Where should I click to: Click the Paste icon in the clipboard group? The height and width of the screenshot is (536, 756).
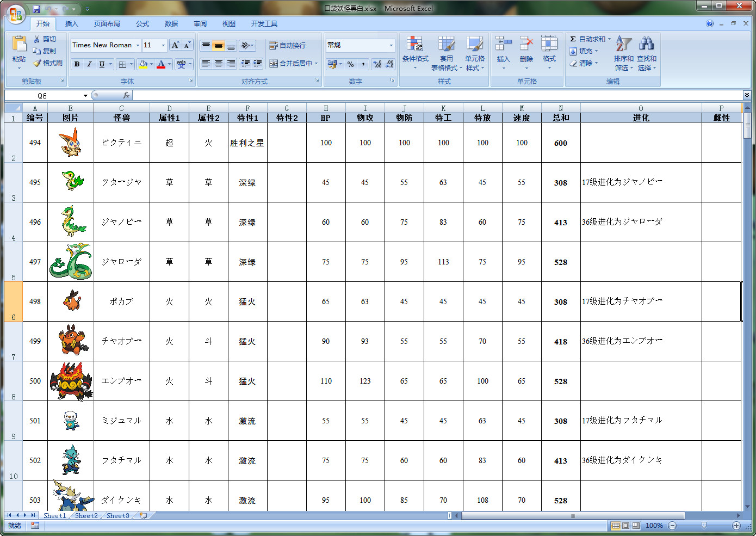click(19, 44)
